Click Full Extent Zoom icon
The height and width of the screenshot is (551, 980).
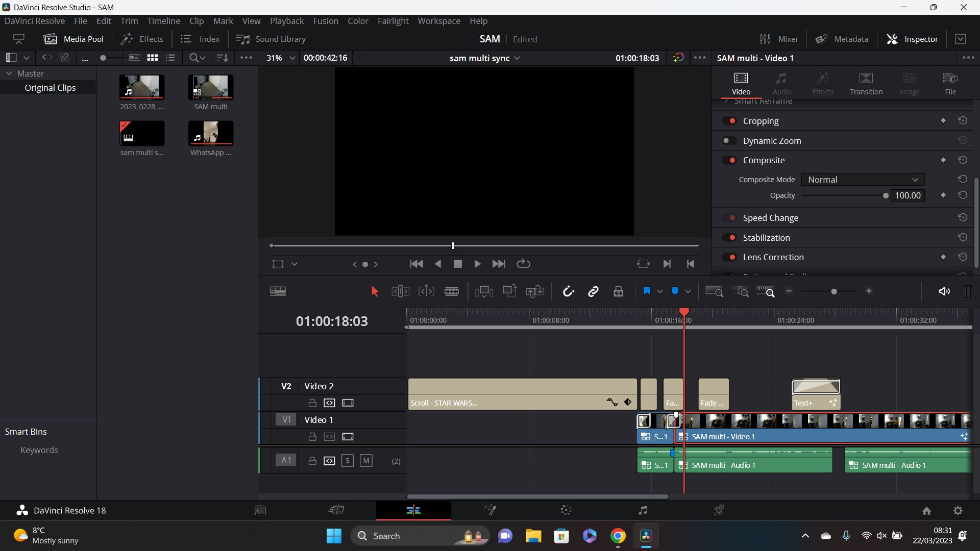pos(714,291)
